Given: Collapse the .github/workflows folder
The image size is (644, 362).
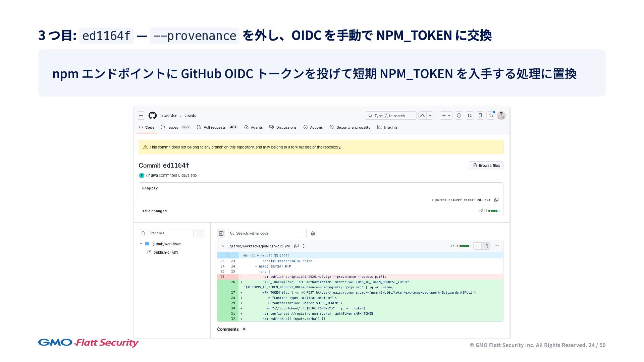Looking at the screenshot, I should coord(141,244).
